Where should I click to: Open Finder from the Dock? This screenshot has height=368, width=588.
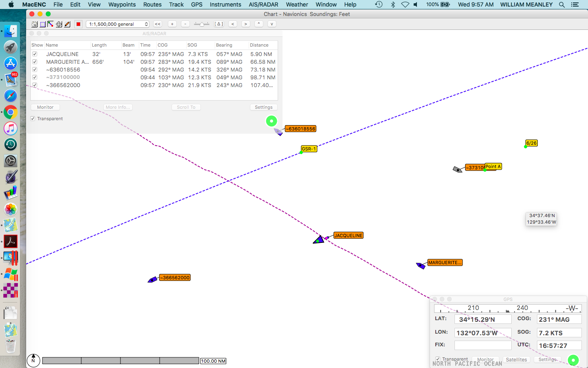[11, 31]
